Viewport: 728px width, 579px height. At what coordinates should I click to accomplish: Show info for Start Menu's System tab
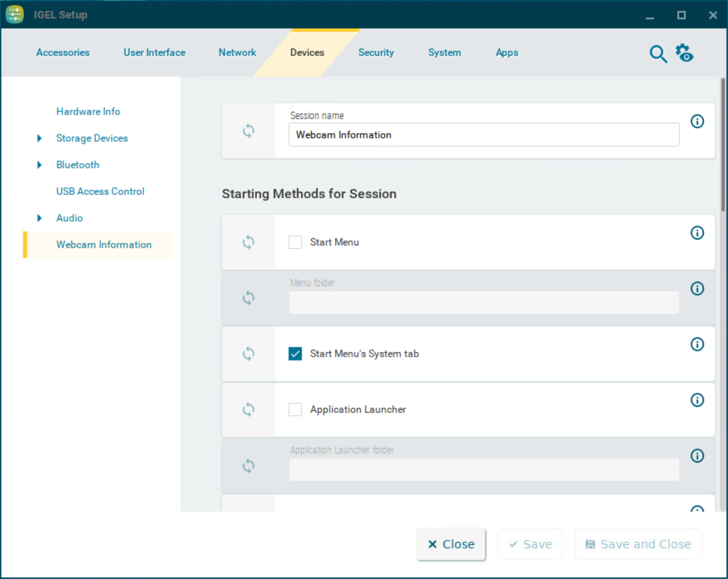697,344
